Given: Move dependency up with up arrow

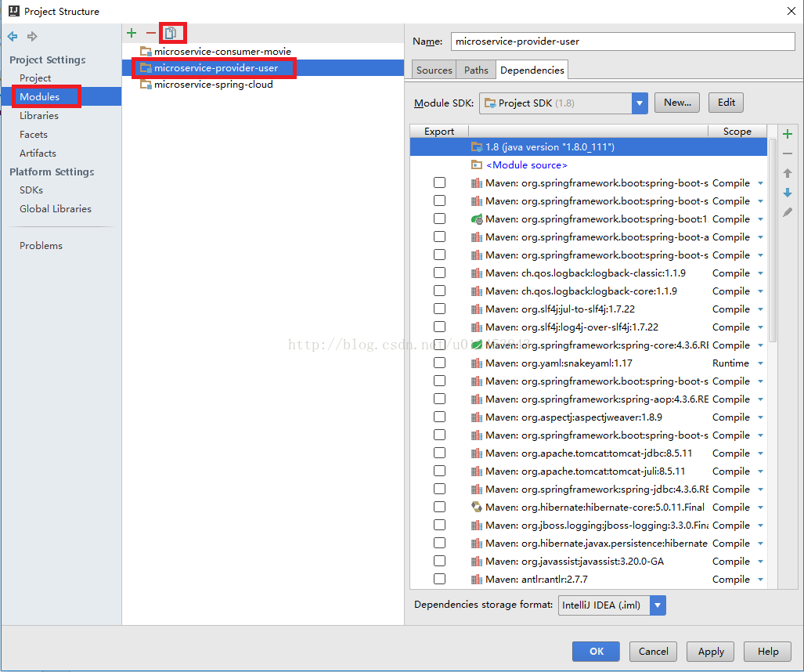Looking at the screenshot, I should 788,173.
